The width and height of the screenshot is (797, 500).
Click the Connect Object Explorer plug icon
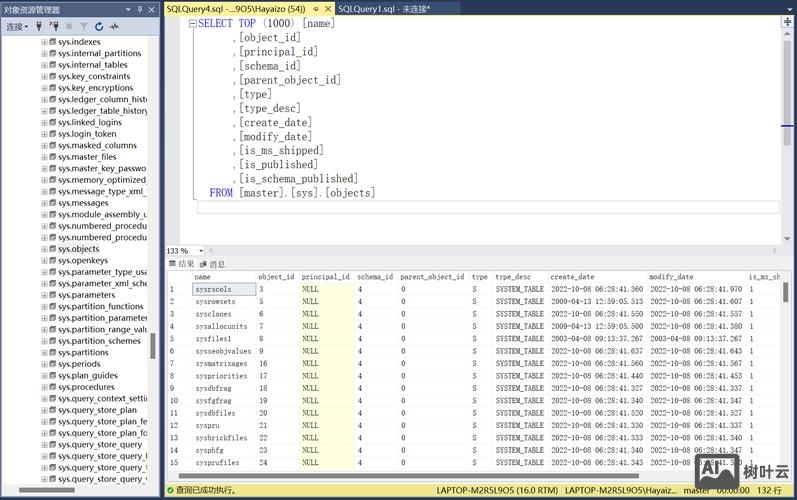point(39,26)
